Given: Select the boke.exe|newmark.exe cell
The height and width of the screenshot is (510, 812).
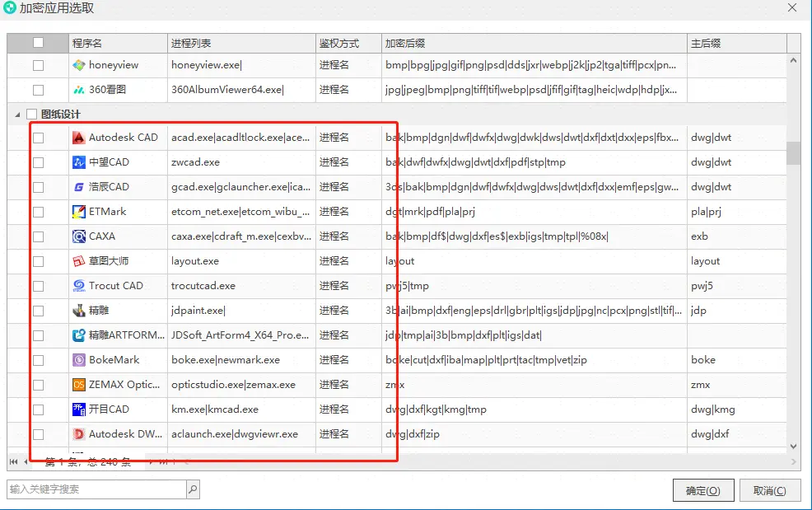Looking at the screenshot, I should [241, 360].
